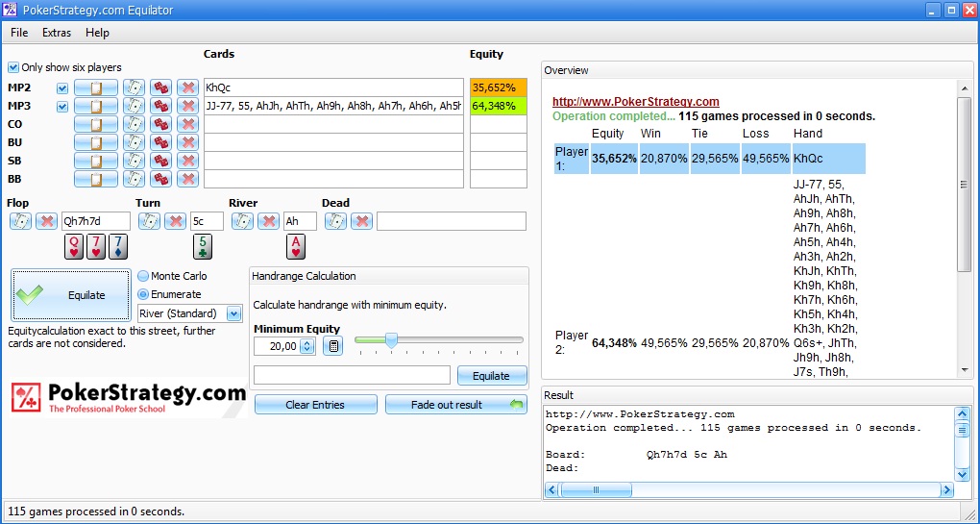Viewport: 980px width, 524px height.
Task: Open card picker for MP2 row
Action: (x=134, y=87)
